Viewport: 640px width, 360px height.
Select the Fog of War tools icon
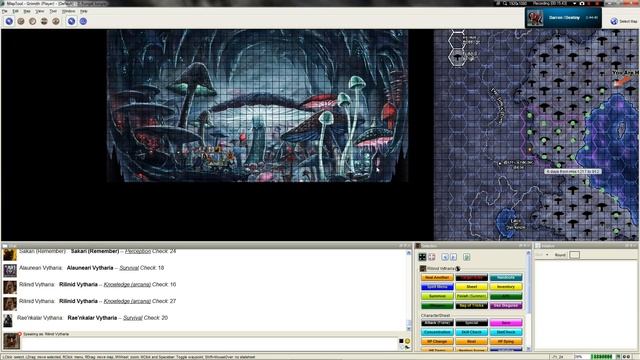[x=44, y=21]
